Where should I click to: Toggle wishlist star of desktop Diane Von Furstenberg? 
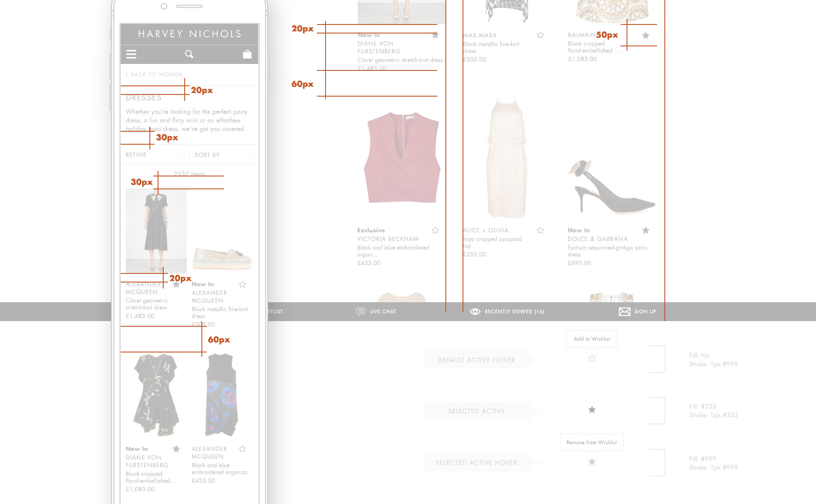(435, 35)
